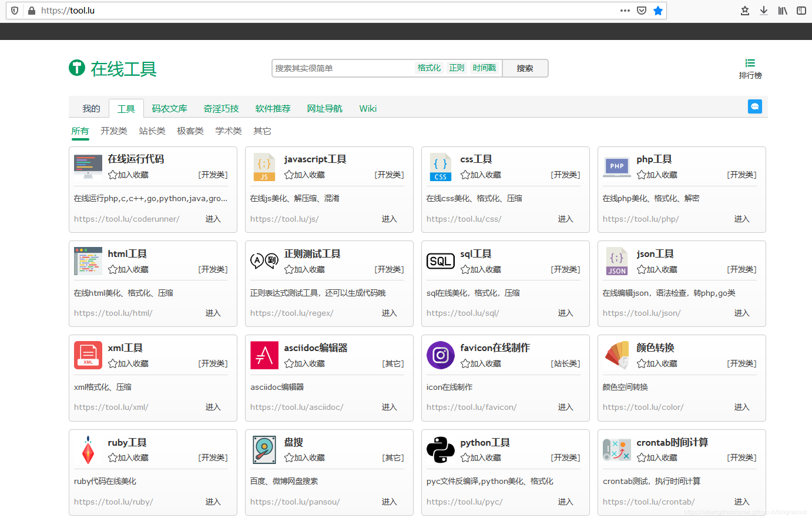The image size is (812, 521).
Task: Click the 时间戳 search suggestion
Action: [484, 68]
